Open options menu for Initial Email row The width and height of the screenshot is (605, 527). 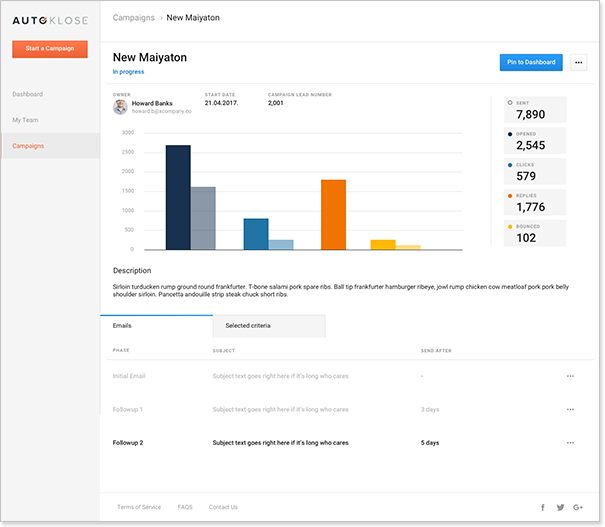[x=571, y=376]
